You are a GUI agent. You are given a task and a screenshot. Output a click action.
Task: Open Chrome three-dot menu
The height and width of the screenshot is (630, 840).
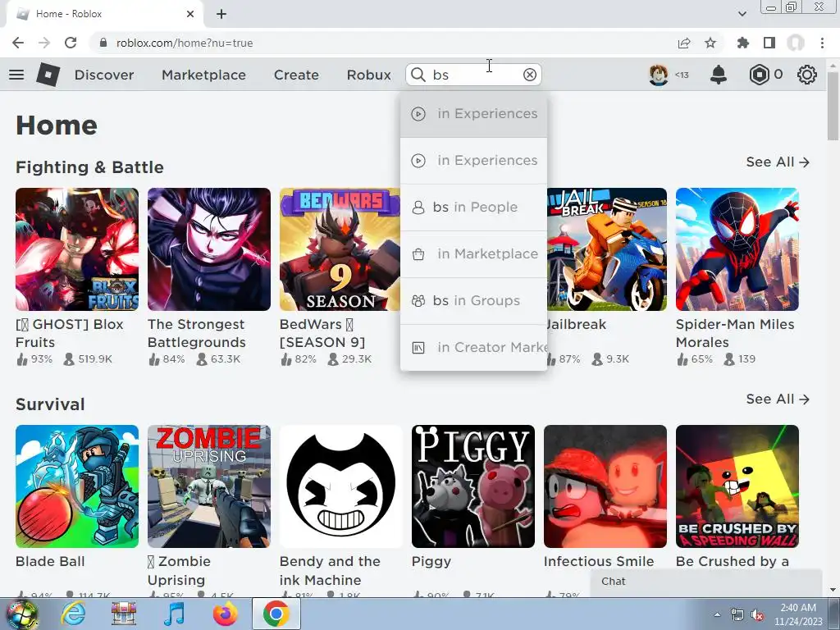click(822, 43)
